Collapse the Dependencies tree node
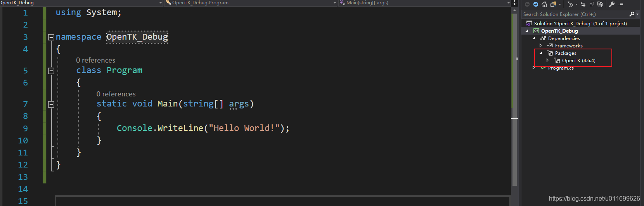 pos(534,38)
